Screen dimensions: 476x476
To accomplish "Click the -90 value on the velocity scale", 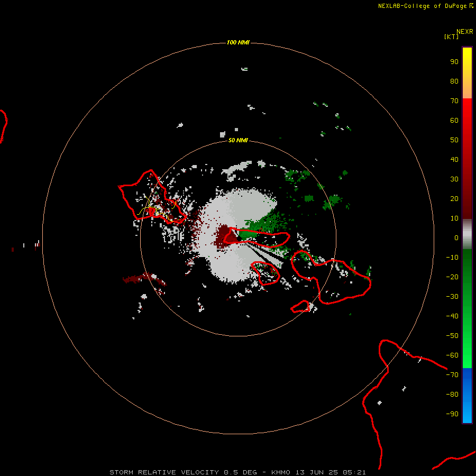I will click(452, 414).
